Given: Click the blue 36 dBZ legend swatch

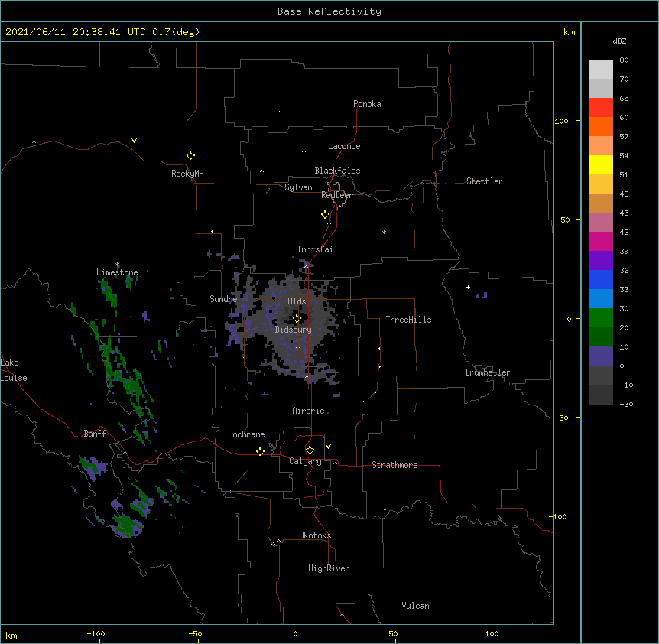Looking at the screenshot, I should tap(601, 279).
